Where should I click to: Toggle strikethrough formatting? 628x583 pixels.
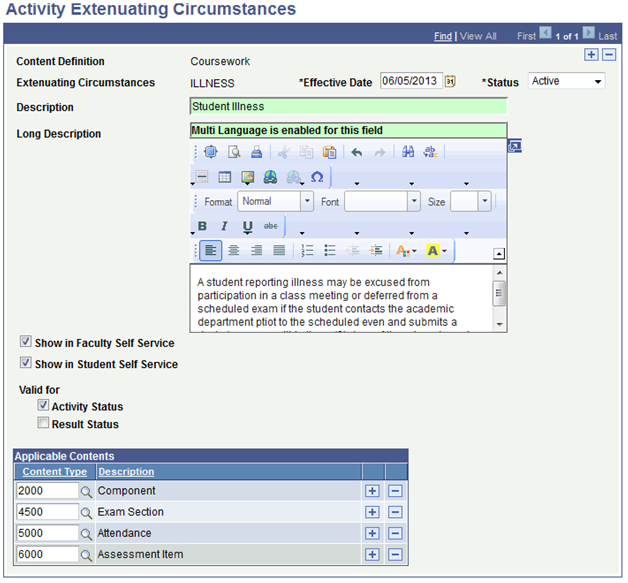[x=271, y=226]
